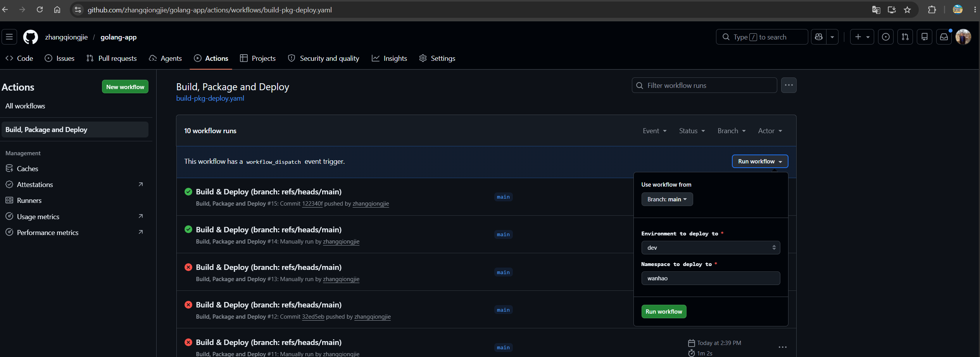Viewport: 980px width, 357px height.
Task: Open the install app icon in address bar
Action: (892, 10)
